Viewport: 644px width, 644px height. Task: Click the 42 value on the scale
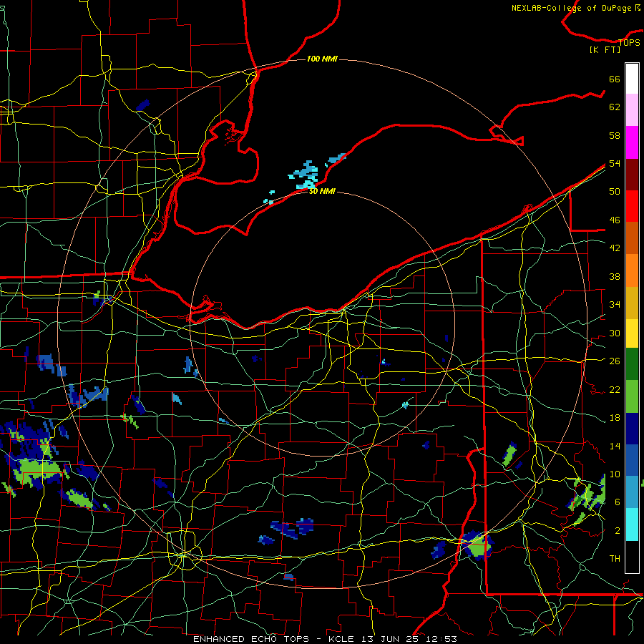[615, 248]
